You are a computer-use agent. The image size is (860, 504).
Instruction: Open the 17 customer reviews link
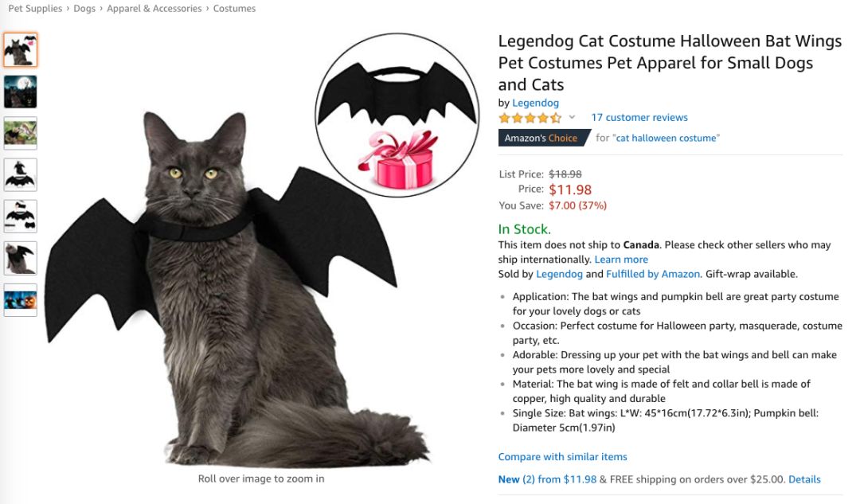(x=639, y=118)
